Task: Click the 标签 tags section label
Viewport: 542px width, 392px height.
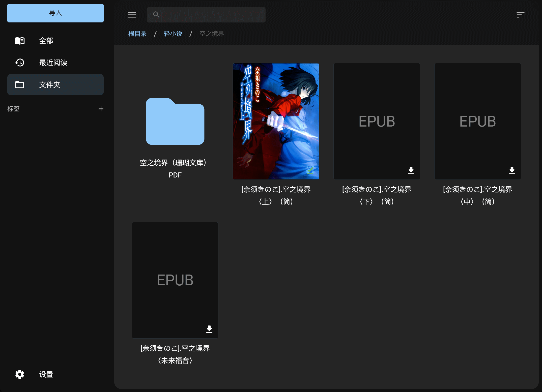Action: (13, 109)
